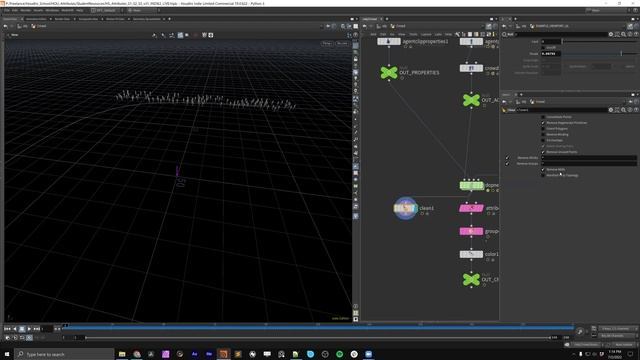Click the pink attribute wrangle node
The image size is (640, 360).
pos(471,208)
